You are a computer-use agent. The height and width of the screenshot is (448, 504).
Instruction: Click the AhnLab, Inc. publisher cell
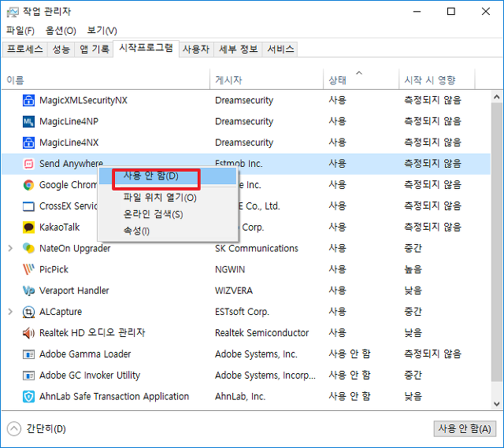(240, 397)
